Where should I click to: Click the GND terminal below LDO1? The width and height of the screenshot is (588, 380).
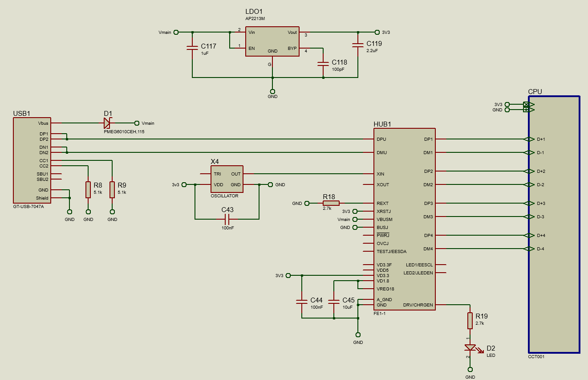click(272, 91)
